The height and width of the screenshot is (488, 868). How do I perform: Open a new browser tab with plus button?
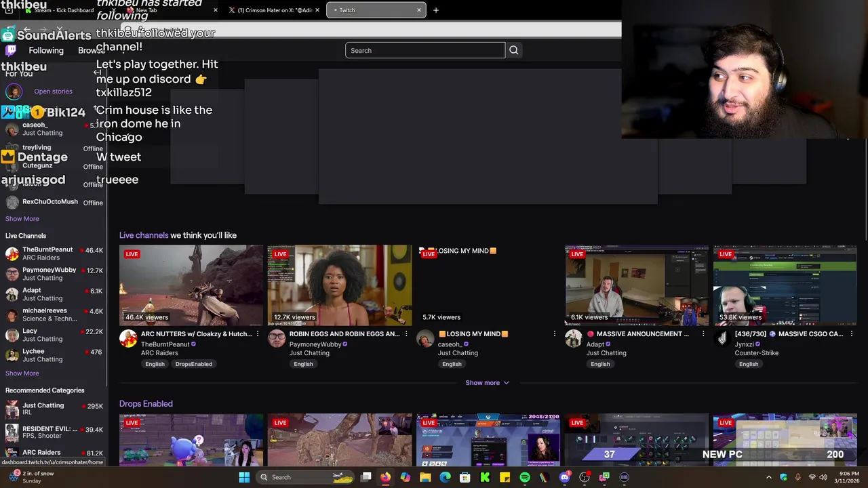(436, 10)
